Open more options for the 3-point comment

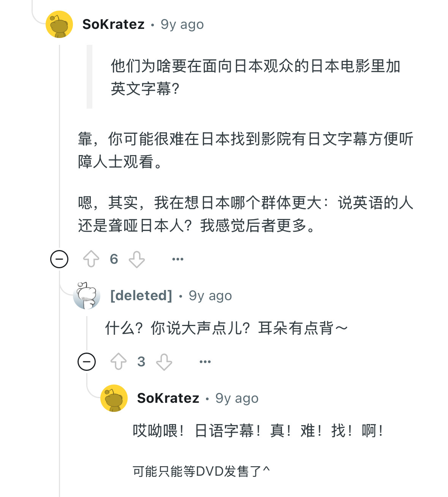tap(205, 362)
